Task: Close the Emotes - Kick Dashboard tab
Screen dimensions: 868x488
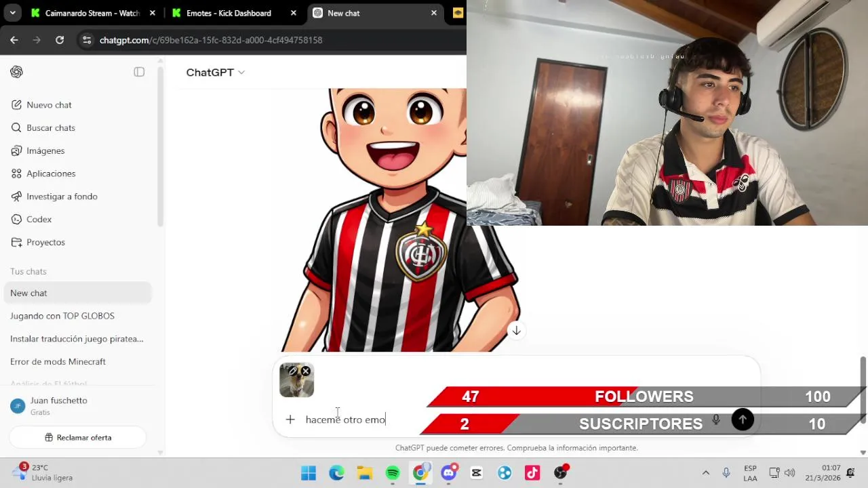Action: tap(293, 13)
